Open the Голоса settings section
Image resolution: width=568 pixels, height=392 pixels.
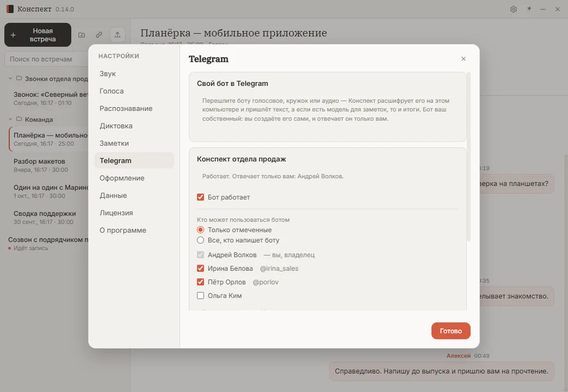(x=134, y=91)
